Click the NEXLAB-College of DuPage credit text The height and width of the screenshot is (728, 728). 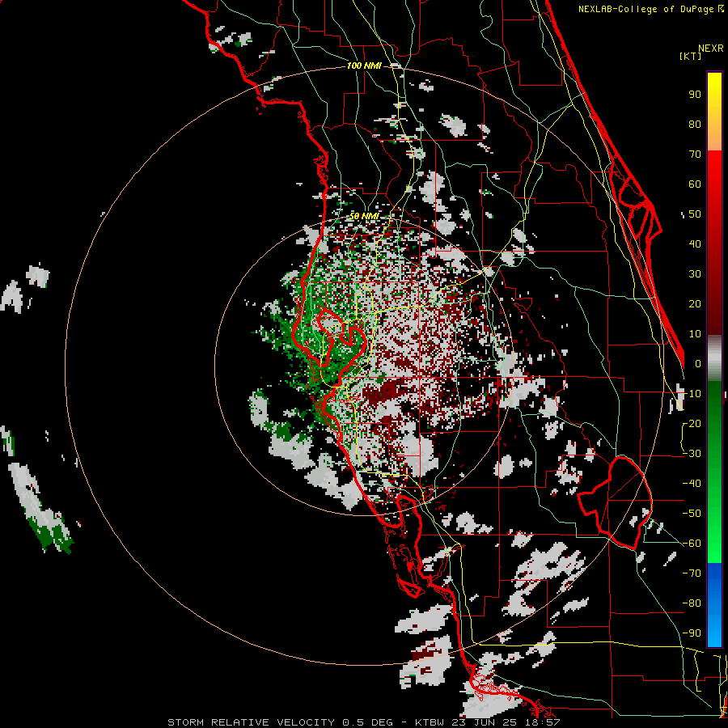(647, 9)
